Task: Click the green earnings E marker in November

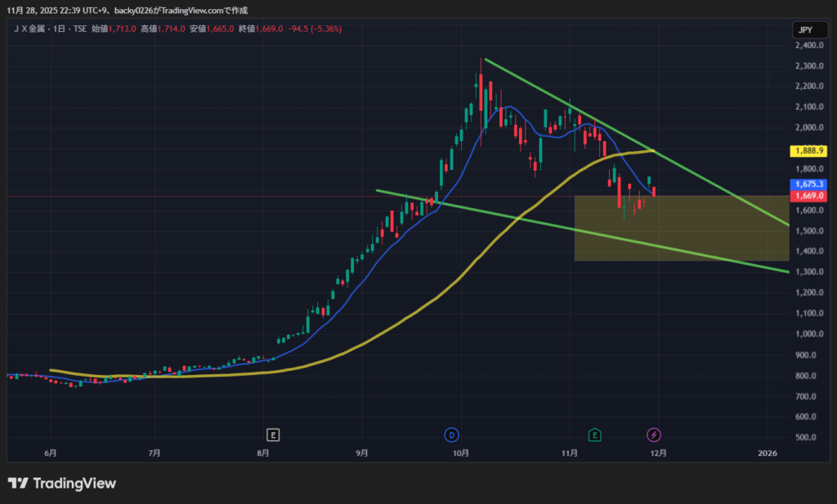Action: click(595, 434)
